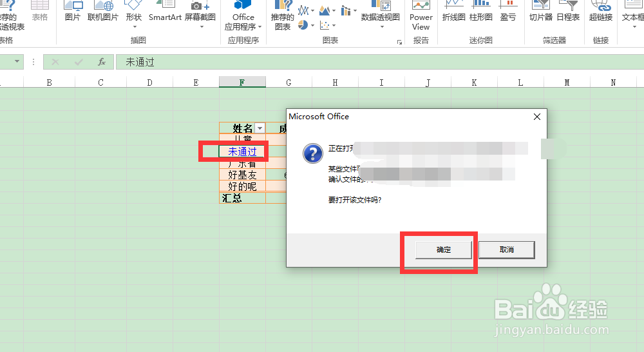Insert a column sparkline (柱形图)
This screenshot has width=644, height=352.
pyautogui.click(x=481, y=11)
